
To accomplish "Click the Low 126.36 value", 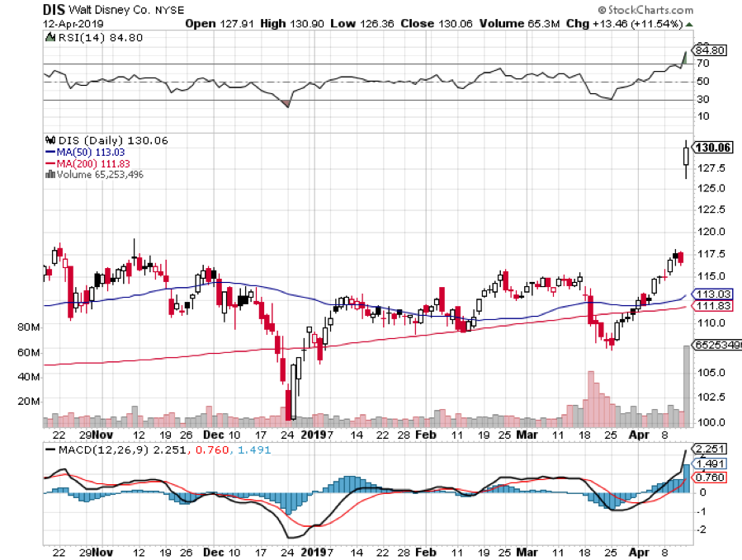I will click(x=362, y=24).
